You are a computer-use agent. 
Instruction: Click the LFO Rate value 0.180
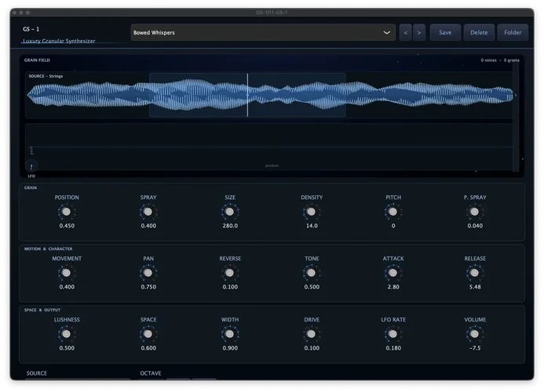click(393, 348)
